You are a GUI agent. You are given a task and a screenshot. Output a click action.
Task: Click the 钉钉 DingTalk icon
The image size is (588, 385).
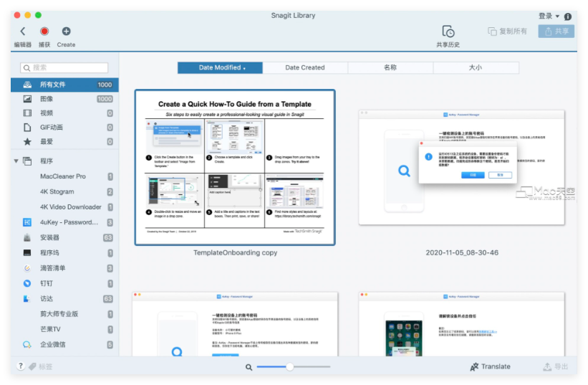tap(27, 284)
